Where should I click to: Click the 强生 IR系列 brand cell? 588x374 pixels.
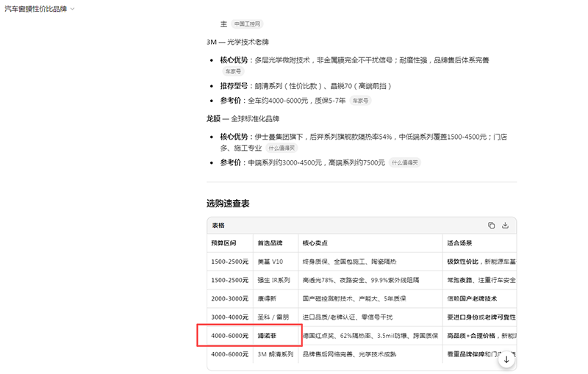tap(276, 280)
